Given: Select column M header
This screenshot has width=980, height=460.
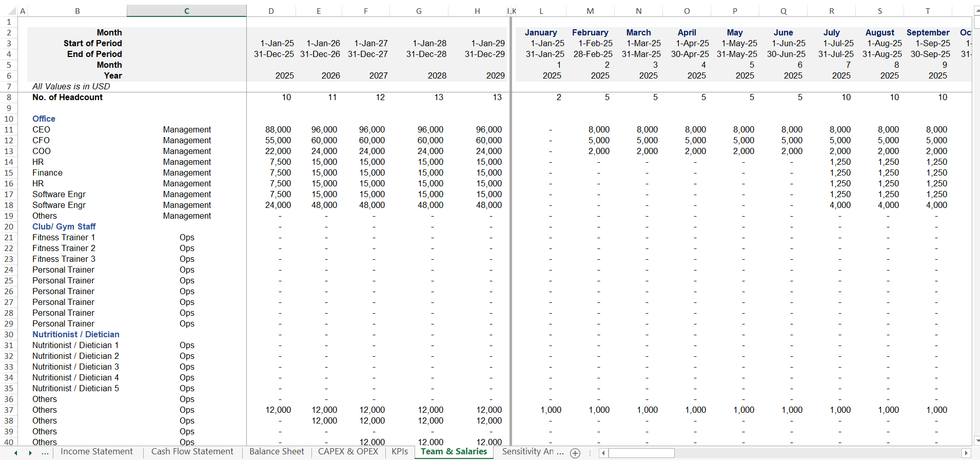Looking at the screenshot, I should [x=590, y=11].
